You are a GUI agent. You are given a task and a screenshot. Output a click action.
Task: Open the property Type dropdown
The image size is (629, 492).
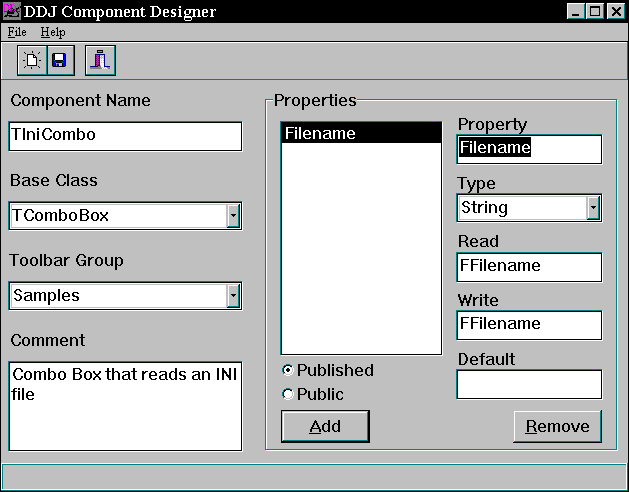click(x=593, y=208)
